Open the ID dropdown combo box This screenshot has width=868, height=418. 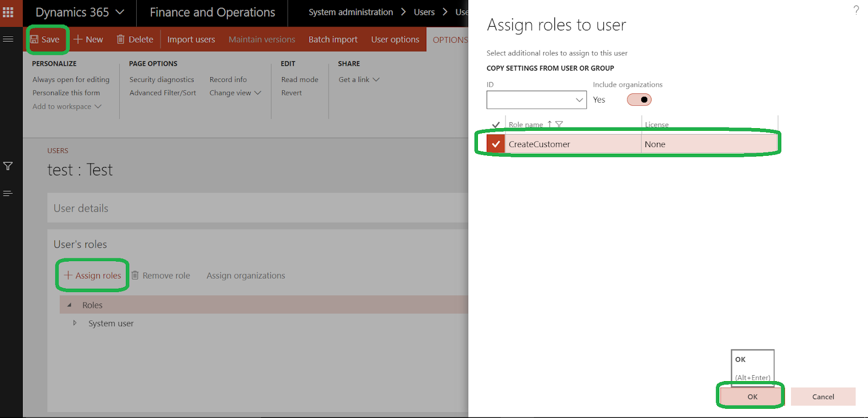click(x=579, y=100)
